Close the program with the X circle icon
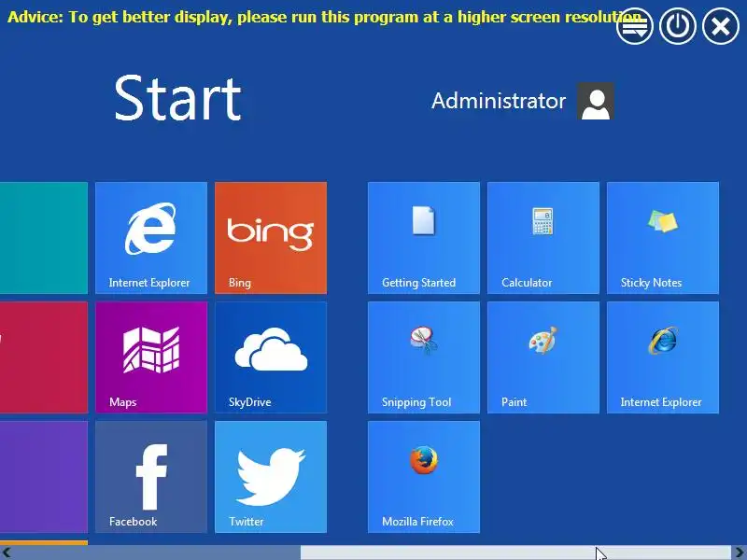747x560 pixels. (721, 26)
